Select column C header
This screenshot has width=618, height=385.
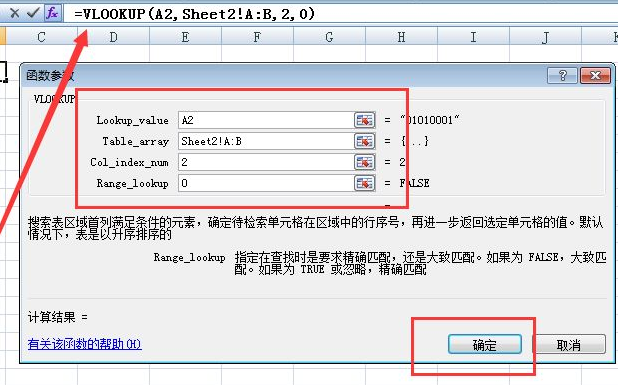click(x=41, y=37)
